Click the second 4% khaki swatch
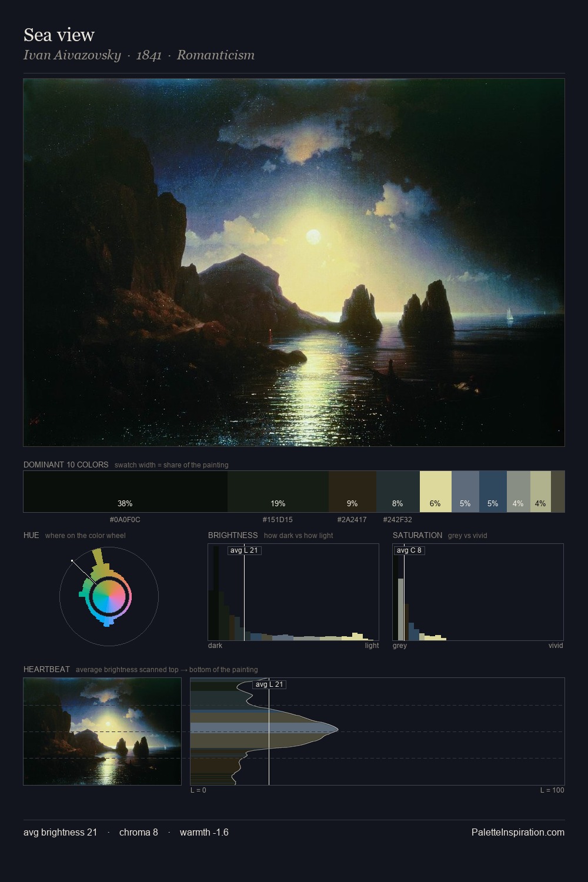The width and height of the screenshot is (588, 882). 540,491
